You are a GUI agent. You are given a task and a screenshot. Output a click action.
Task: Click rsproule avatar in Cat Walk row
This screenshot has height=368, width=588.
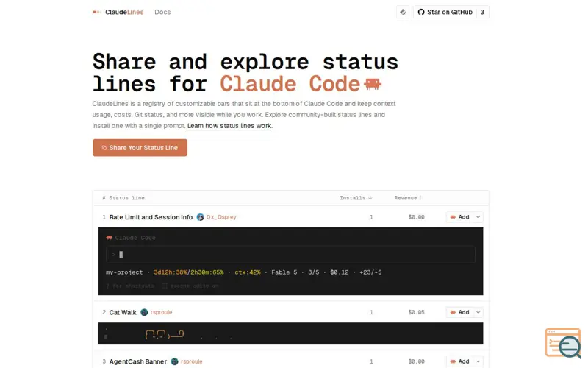pos(144,312)
